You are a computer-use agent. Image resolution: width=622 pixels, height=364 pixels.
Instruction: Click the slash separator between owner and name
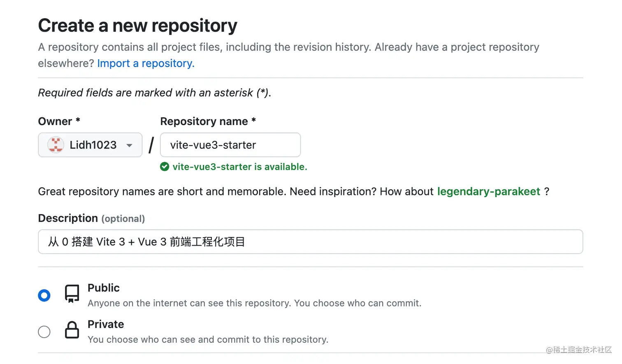(x=151, y=145)
